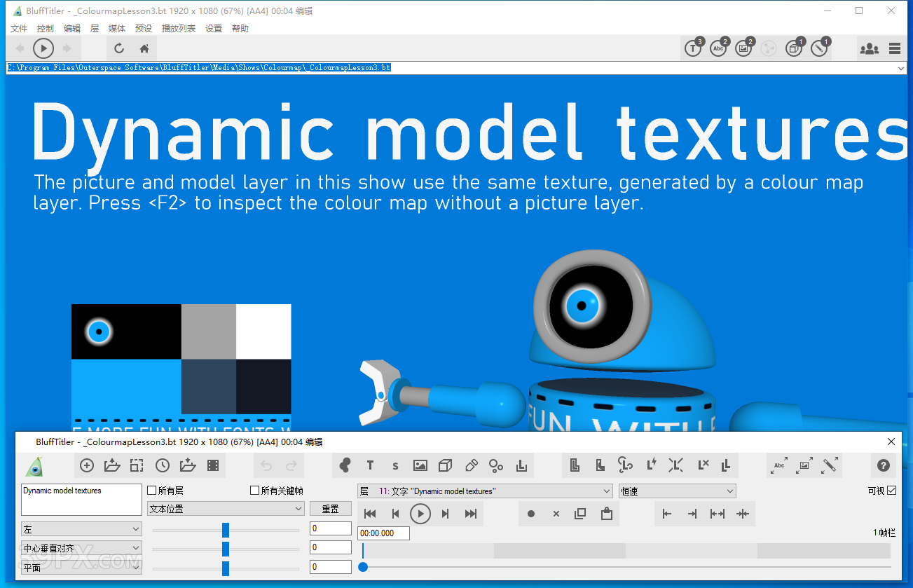Uncheck the 可视 visibility checkbox
913x588 pixels.
click(x=891, y=491)
